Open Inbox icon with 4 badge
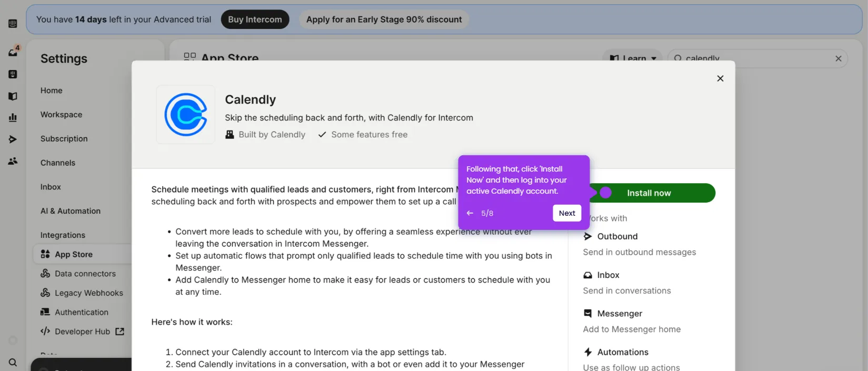 click(13, 52)
